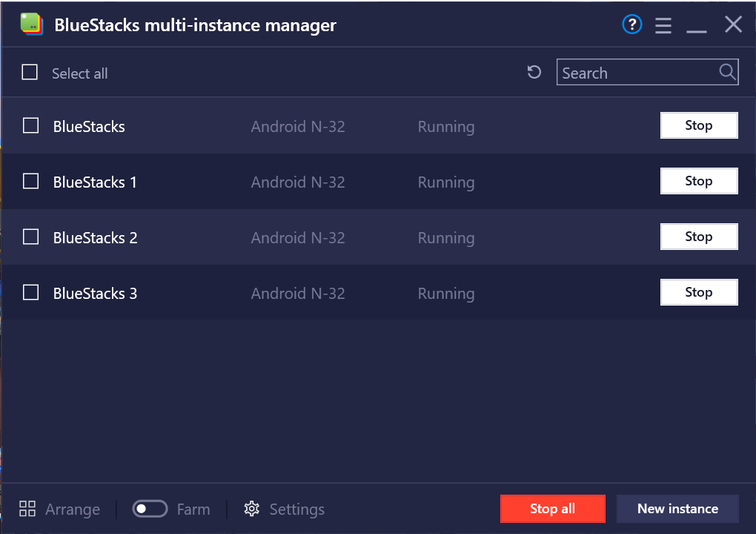Stop the BlueStacks 1 instance
756x534 pixels.
[699, 181]
